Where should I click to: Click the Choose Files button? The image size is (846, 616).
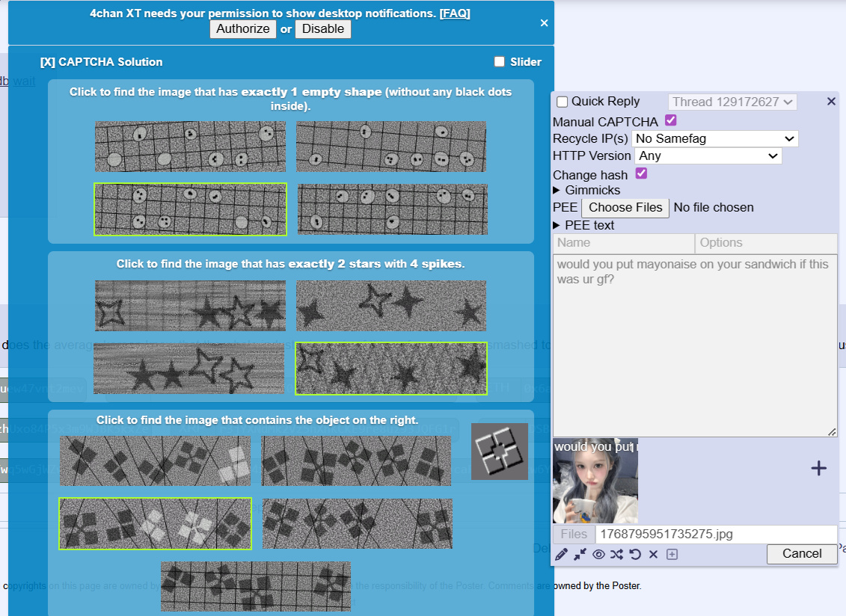coord(625,208)
